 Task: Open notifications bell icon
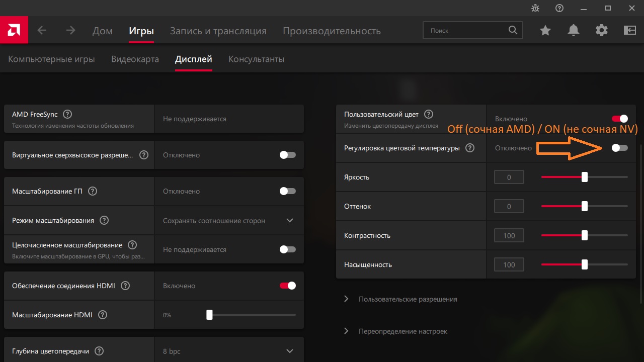click(573, 31)
